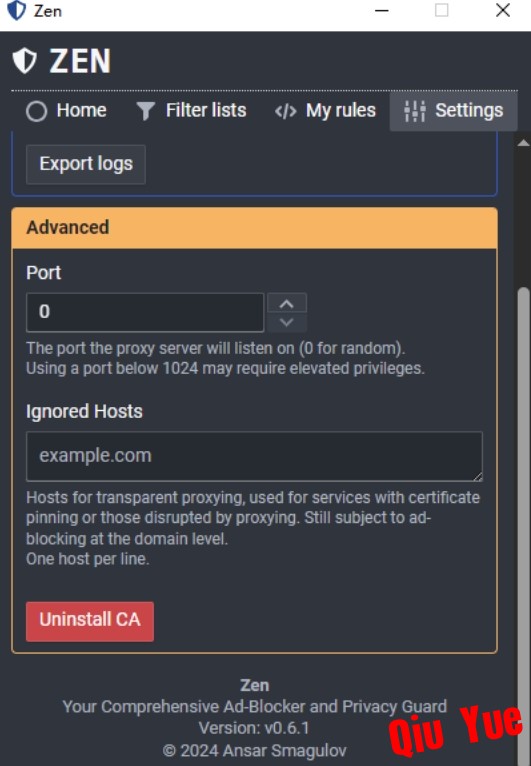Increase port number with up chevron

287,303
